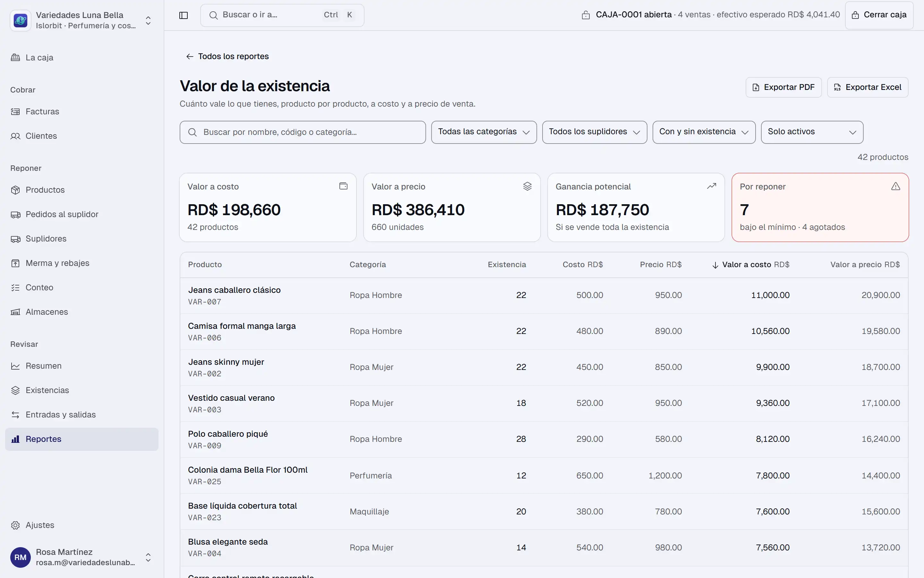Sort by Valor a precio RD$ header
924x578 pixels.
[x=865, y=265]
